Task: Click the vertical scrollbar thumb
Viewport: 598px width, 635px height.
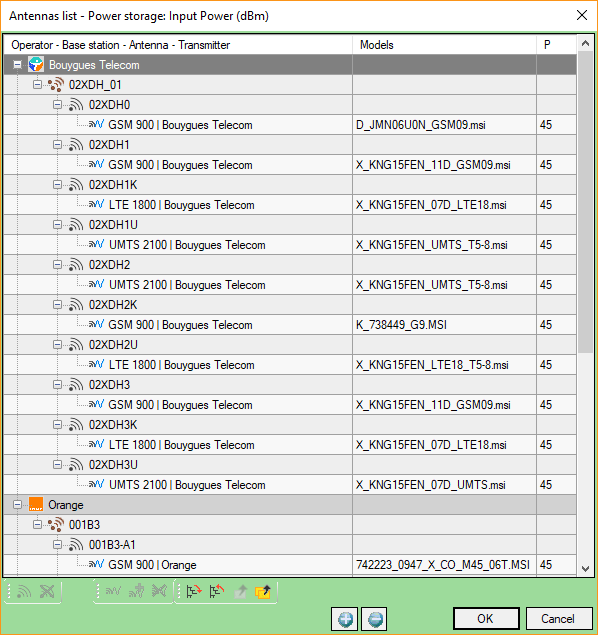Action: [x=585, y=202]
